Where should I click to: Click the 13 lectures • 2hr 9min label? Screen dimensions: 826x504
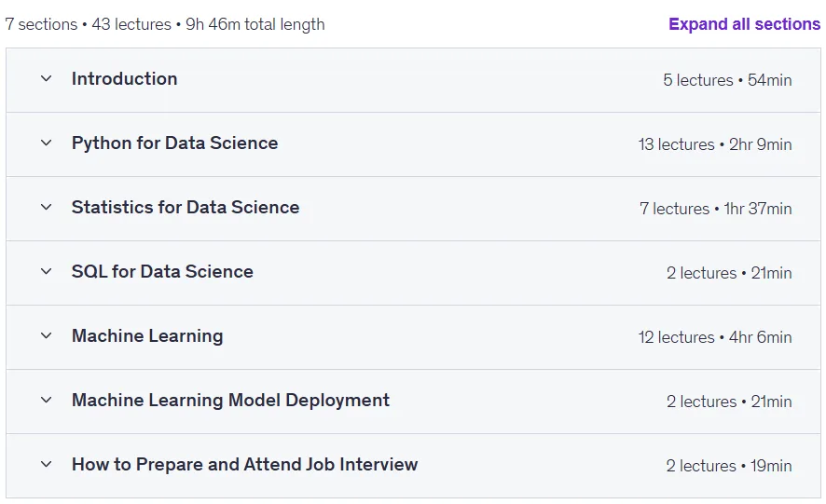(x=715, y=144)
